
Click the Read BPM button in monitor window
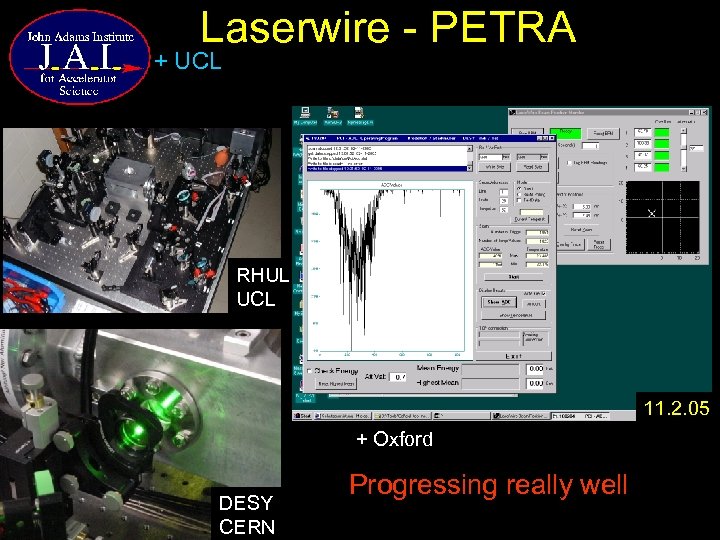(x=603, y=133)
